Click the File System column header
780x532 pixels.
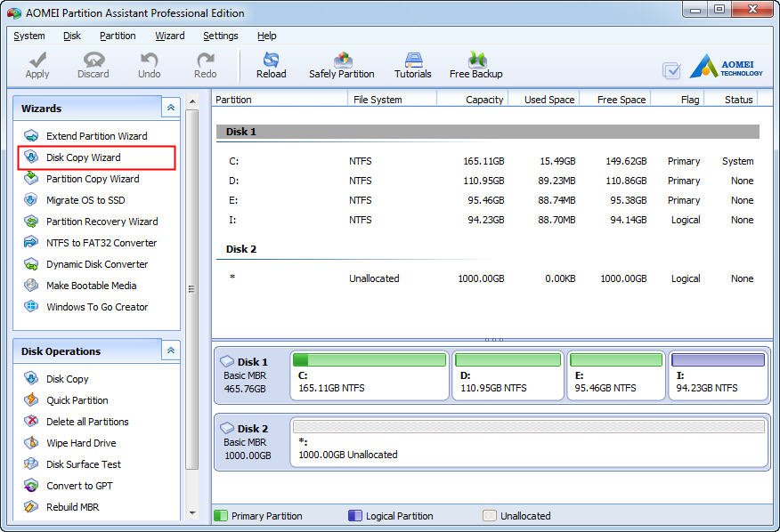click(392, 100)
